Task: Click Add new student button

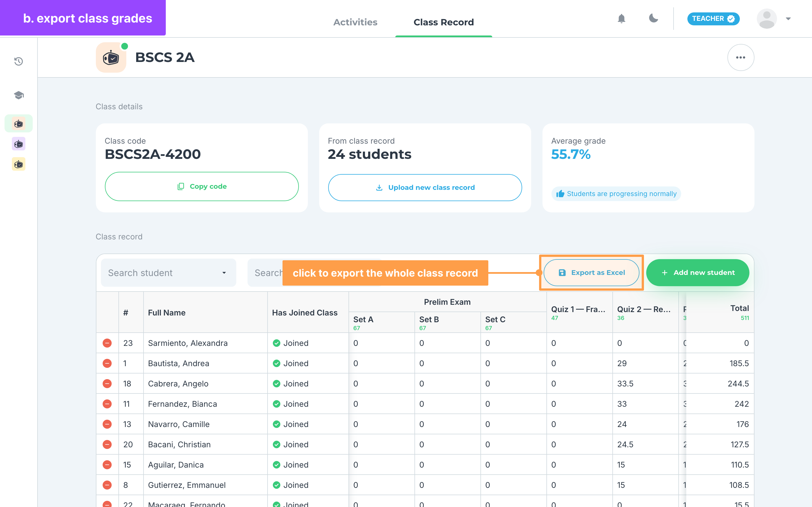Action: (698, 273)
